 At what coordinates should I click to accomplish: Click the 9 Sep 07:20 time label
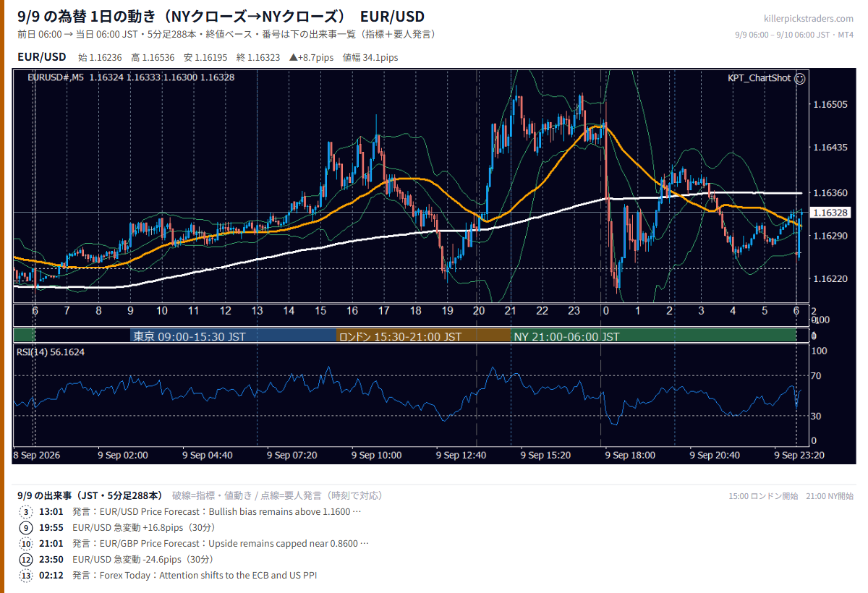(292, 455)
